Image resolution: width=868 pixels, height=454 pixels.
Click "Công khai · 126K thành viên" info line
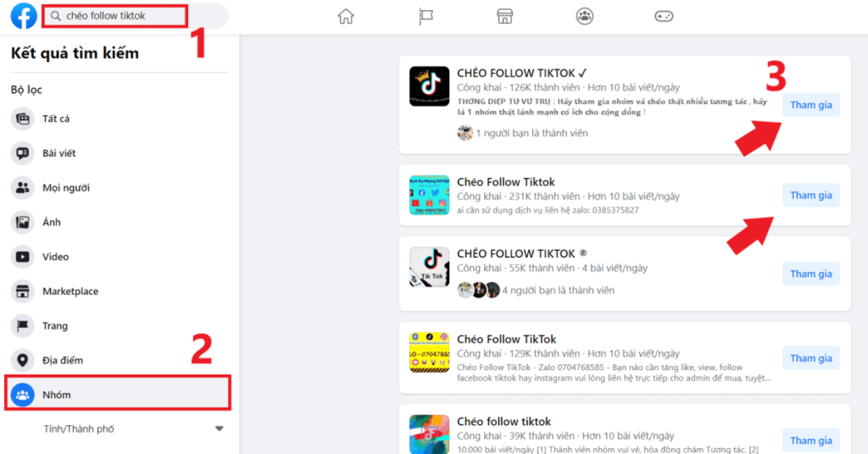coord(569,87)
